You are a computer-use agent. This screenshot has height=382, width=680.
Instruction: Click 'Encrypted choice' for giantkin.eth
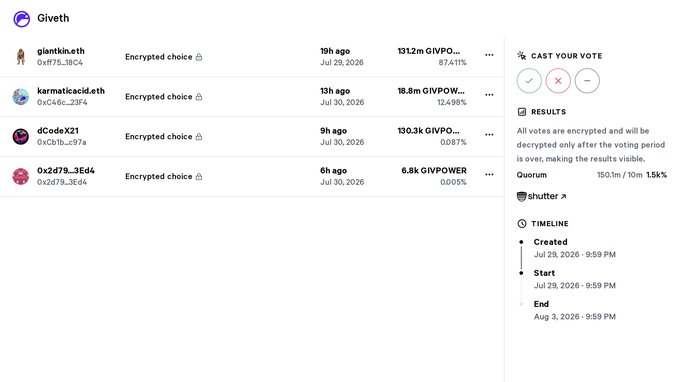(x=159, y=57)
